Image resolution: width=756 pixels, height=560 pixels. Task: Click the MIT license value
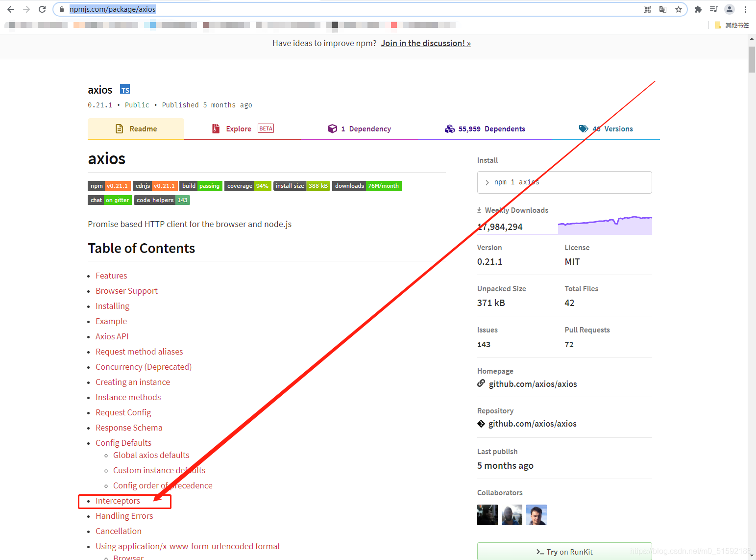[572, 262]
